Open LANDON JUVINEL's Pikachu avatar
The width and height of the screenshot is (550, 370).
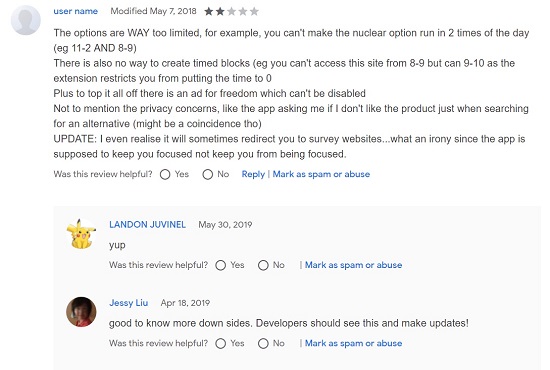[81, 234]
